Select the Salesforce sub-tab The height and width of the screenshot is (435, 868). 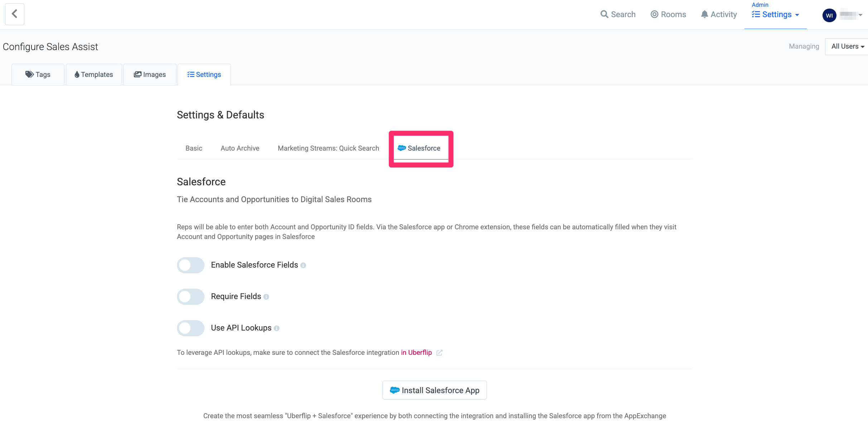pos(419,148)
